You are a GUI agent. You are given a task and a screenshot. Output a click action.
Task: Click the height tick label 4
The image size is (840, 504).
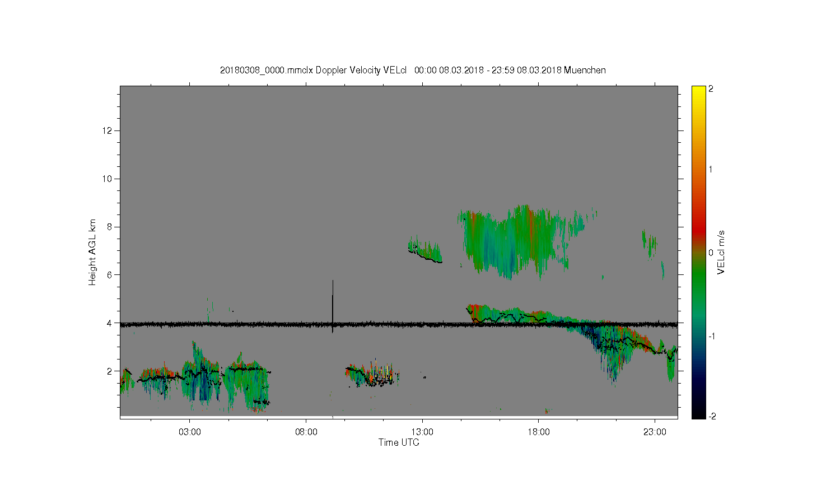(x=110, y=323)
